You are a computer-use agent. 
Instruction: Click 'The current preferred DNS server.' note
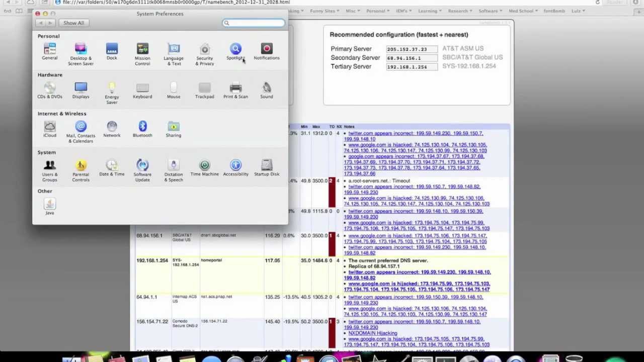click(x=388, y=261)
